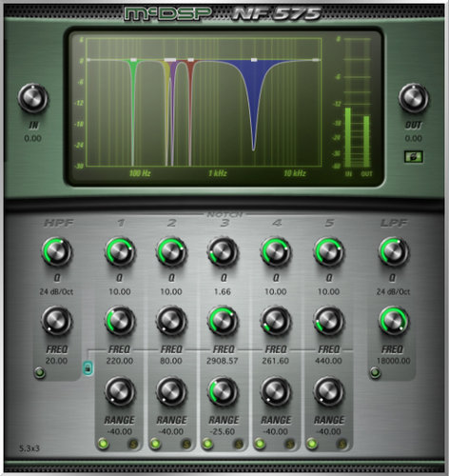Screen dimensions: 449x476
Task: Toggle Notch 2 enable LED
Action: [x=155, y=444]
